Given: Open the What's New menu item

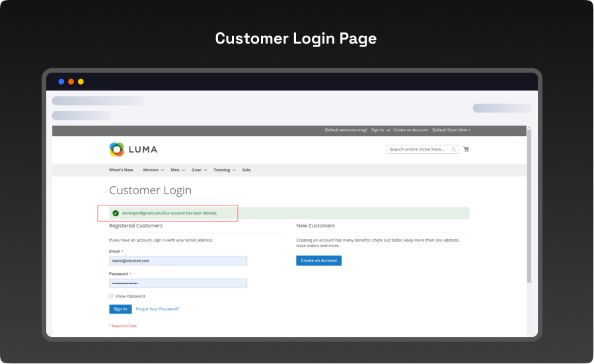Looking at the screenshot, I should coord(121,170).
